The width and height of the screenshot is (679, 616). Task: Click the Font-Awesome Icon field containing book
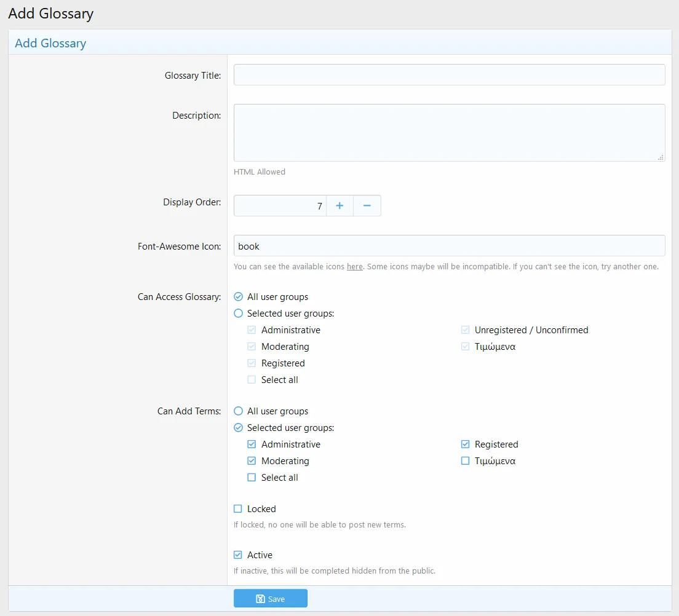pos(449,246)
